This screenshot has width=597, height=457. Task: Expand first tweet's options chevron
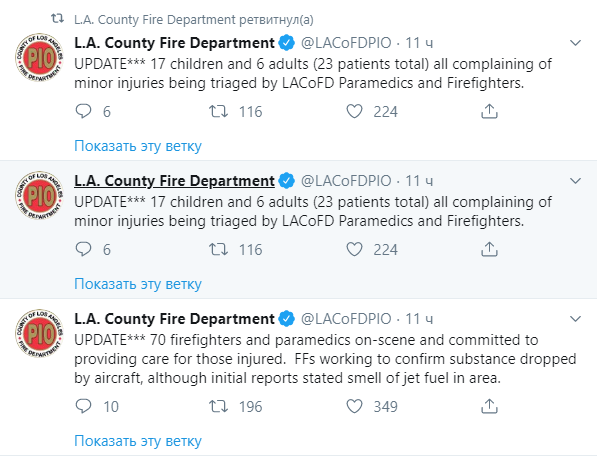(x=575, y=43)
